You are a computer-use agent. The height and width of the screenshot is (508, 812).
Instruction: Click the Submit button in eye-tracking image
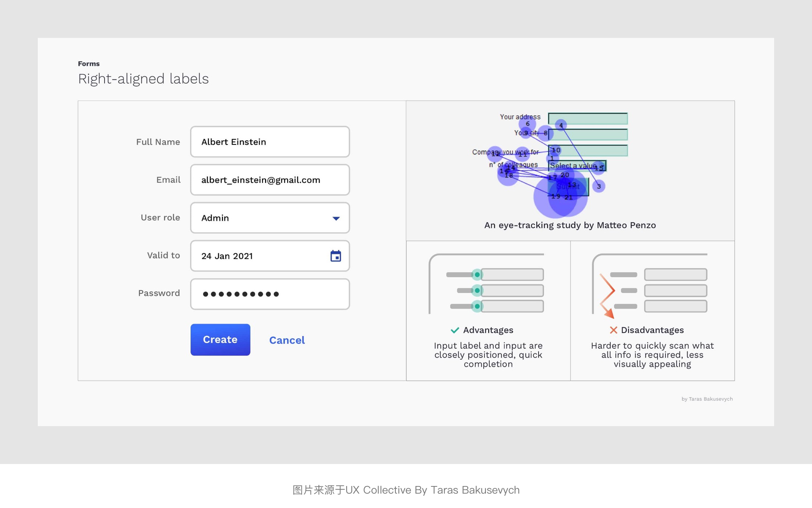click(568, 187)
